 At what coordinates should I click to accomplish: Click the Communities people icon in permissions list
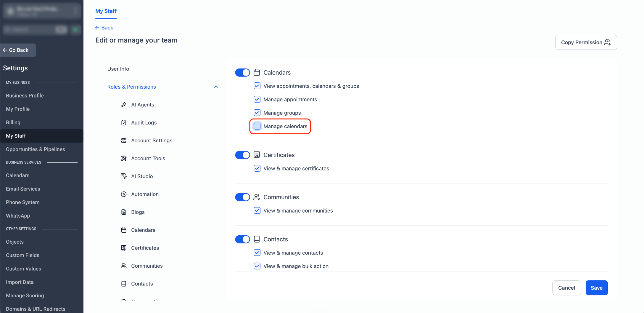click(x=124, y=266)
